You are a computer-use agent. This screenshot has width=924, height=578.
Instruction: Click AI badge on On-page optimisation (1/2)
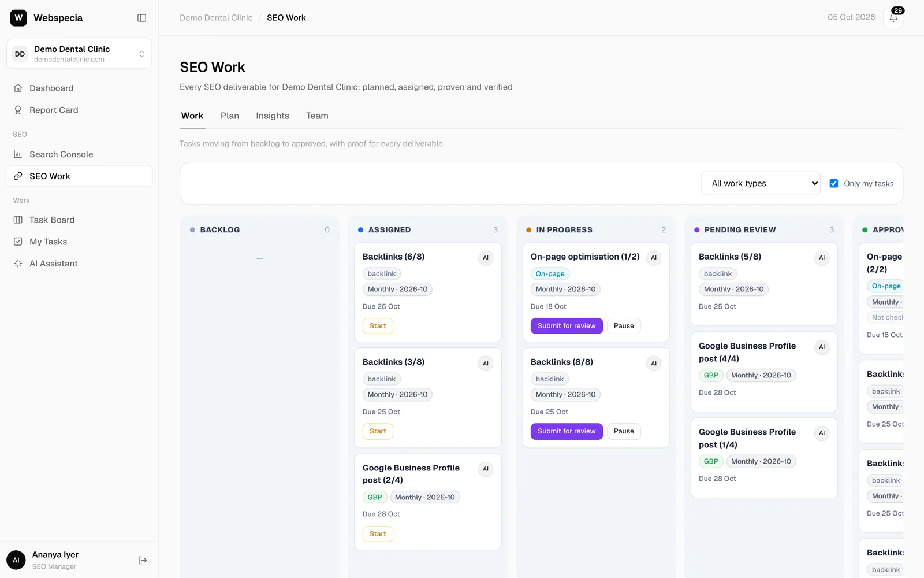654,258
